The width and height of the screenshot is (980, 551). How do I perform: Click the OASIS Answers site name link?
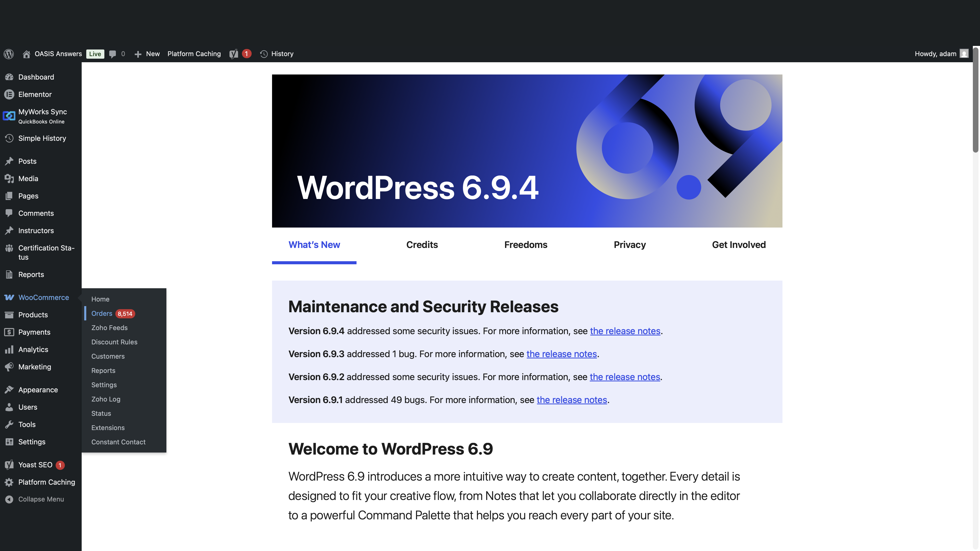click(x=58, y=54)
